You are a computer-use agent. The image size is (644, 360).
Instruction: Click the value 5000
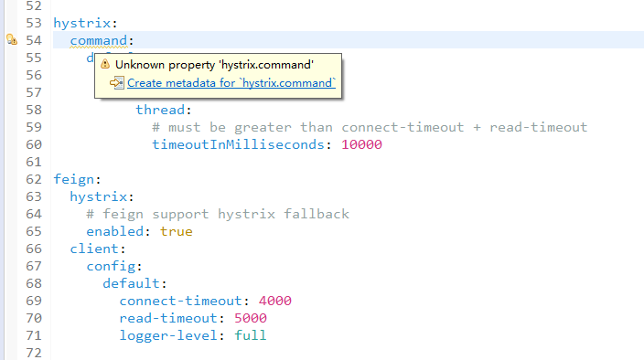click(x=251, y=318)
